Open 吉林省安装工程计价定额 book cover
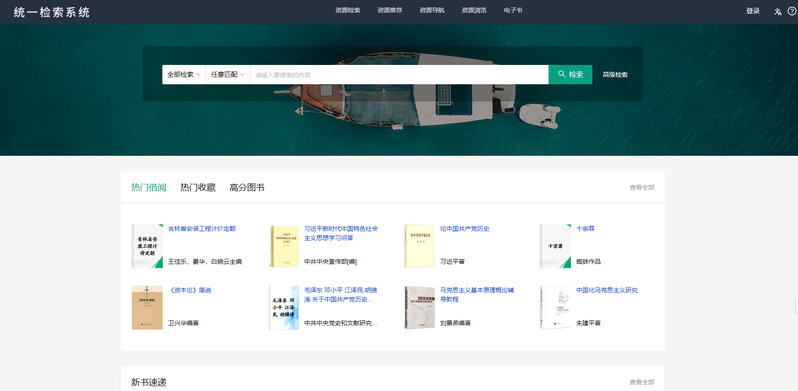The width and height of the screenshot is (798, 391). (147, 246)
